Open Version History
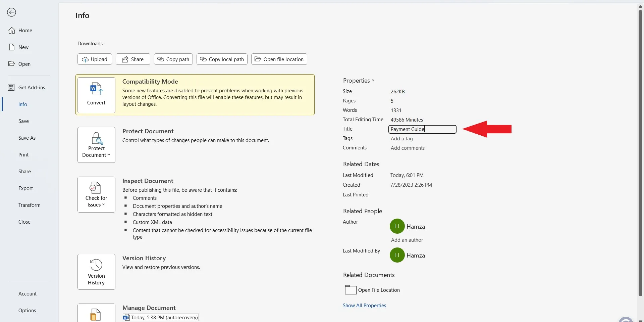Viewport: 644px width, 322px height. click(96, 271)
